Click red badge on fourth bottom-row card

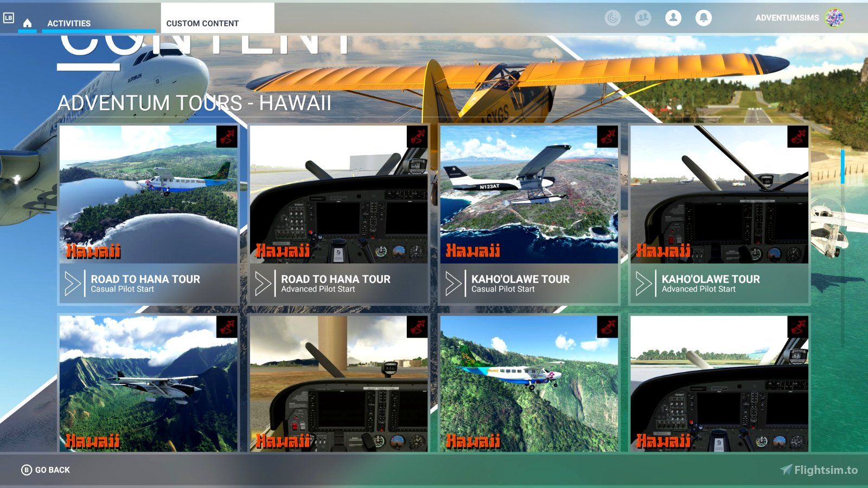(798, 327)
